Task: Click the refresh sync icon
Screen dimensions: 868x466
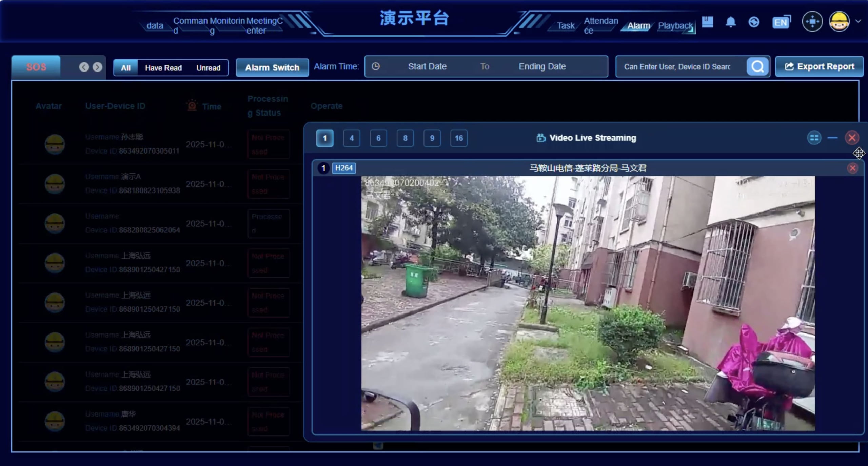Action: coord(753,22)
